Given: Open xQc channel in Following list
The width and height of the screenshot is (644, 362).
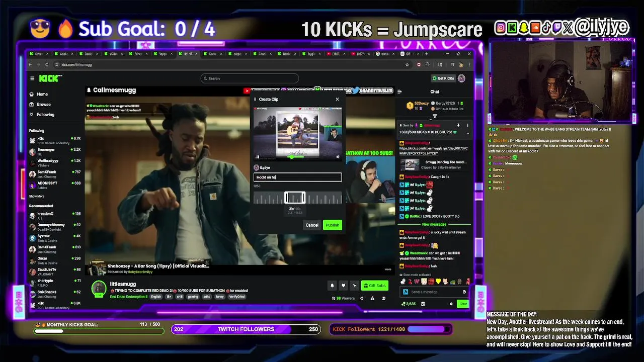Looking at the screenshot, I should 54,140.
